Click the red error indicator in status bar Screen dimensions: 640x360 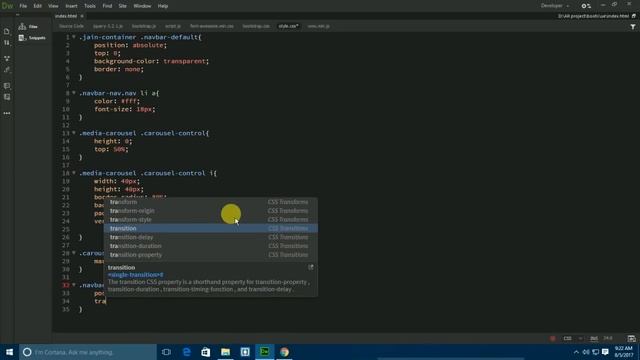point(553,338)
